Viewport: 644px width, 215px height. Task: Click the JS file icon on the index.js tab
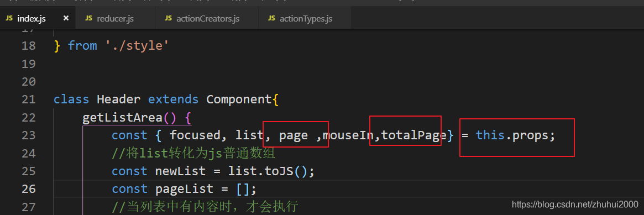[9, 18]
